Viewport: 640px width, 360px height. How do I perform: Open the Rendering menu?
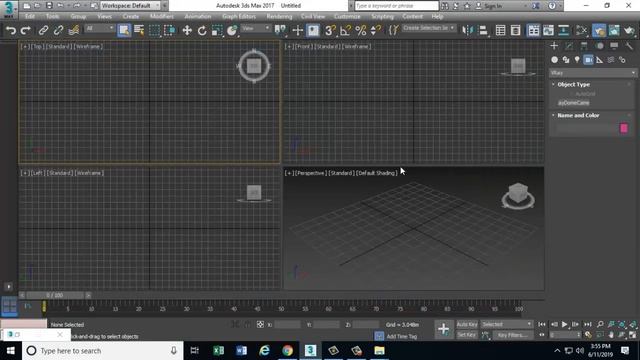point(279,16)
